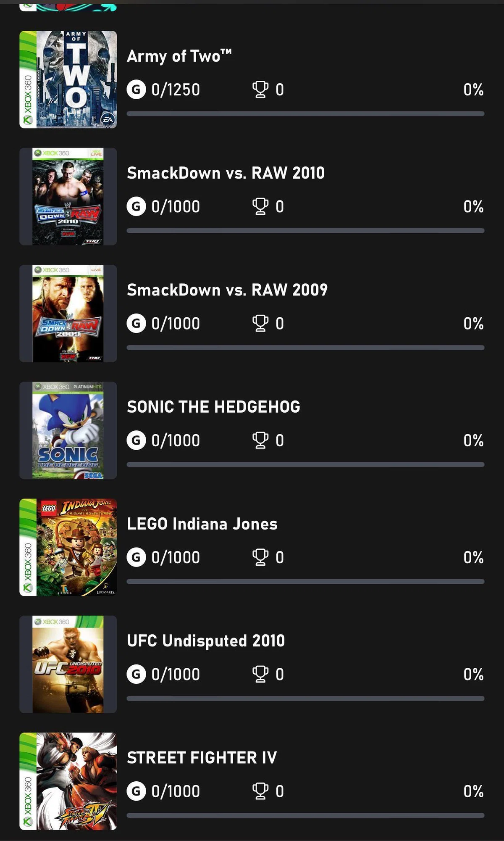504x841 pixels.
Task: Open the UFC Undisputed 2010 game title
Action: pos(206,641)
